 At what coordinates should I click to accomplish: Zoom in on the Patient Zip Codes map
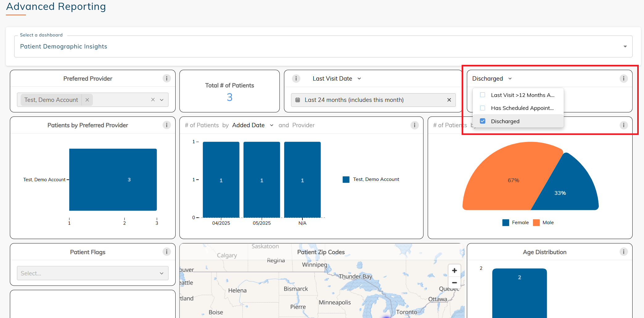coord(454,271)
